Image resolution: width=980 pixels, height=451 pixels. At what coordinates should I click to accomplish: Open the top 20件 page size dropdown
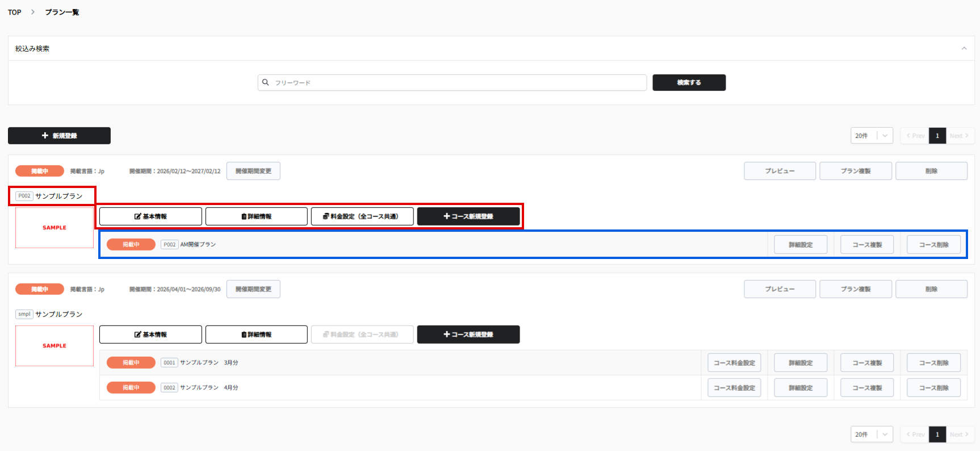(x=871, y=136)
